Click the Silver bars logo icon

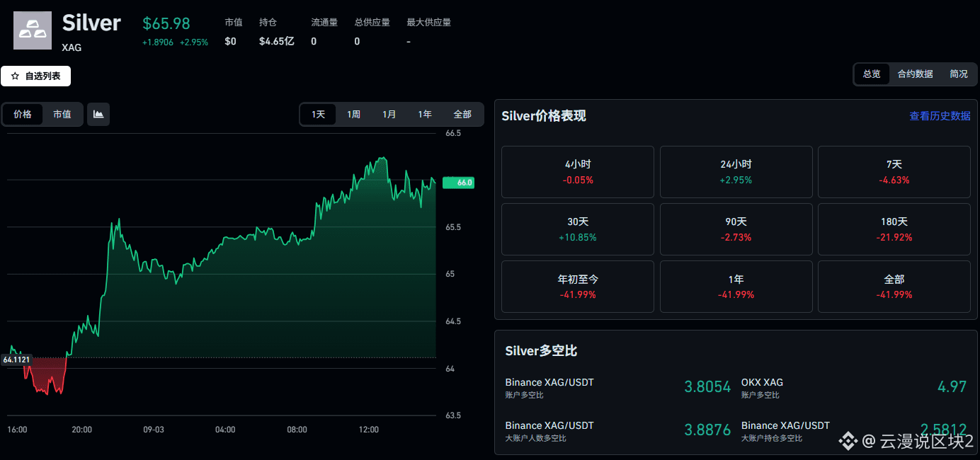point(33,30)
